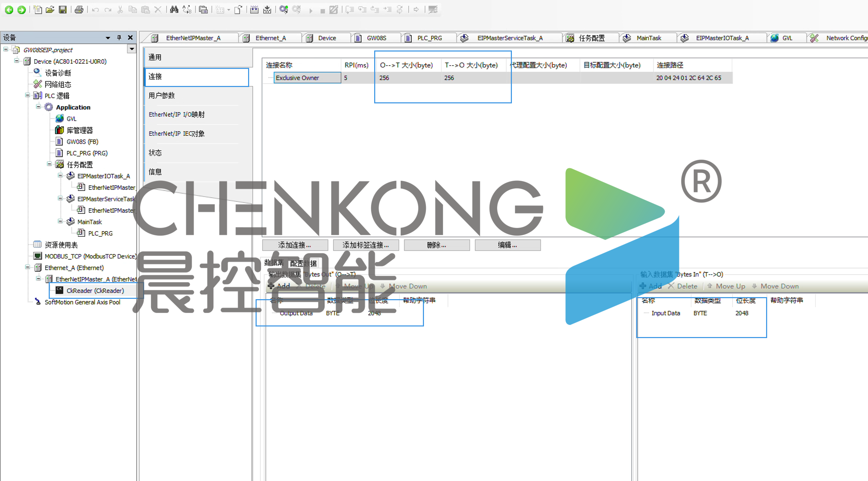Click the 添加连接... button
Image resolution: width=868 pixels, height=481 pixels.
click(x=295, y=245)
